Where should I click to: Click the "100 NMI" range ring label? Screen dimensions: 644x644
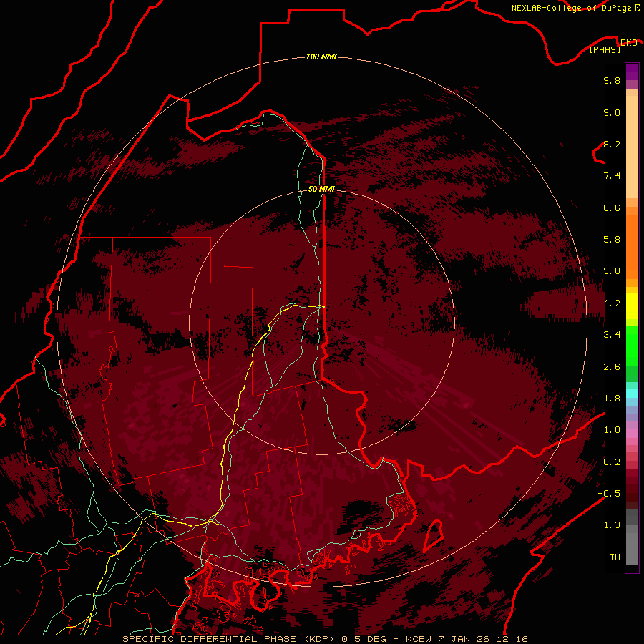click(321, 57)
